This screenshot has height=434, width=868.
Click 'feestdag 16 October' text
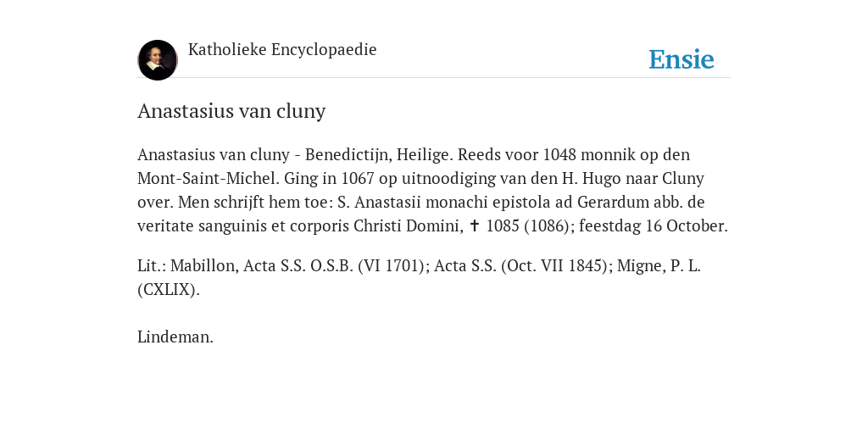pyautogui.click(x=652, y=225)
